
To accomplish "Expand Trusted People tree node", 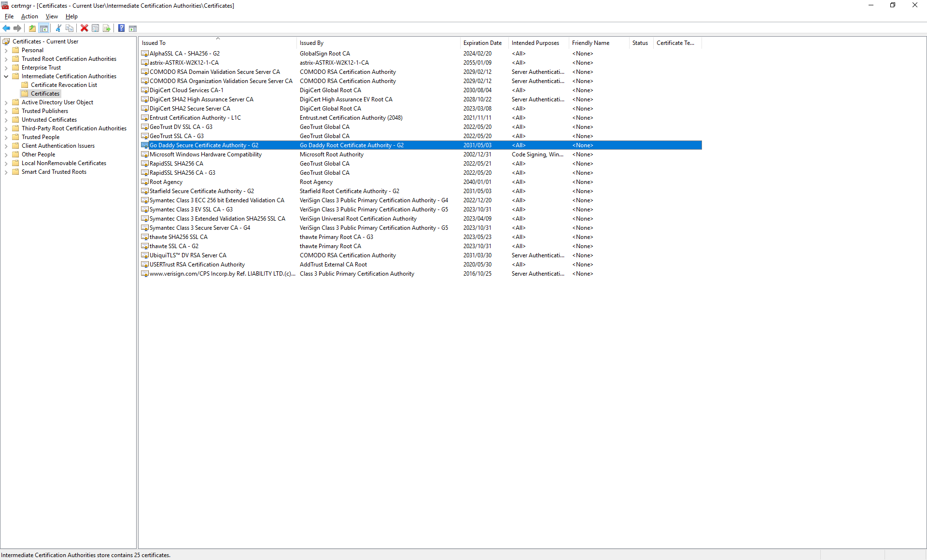I will (x=6, y=137).
